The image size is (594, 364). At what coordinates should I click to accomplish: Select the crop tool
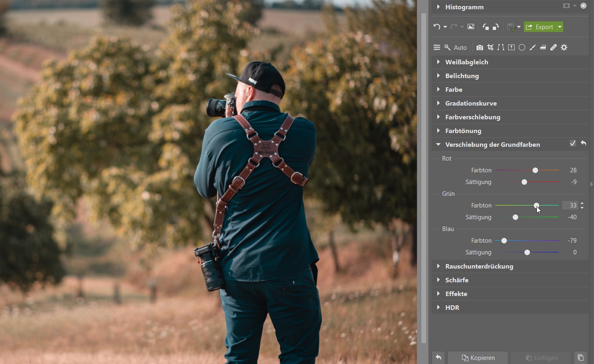point(490,47)
